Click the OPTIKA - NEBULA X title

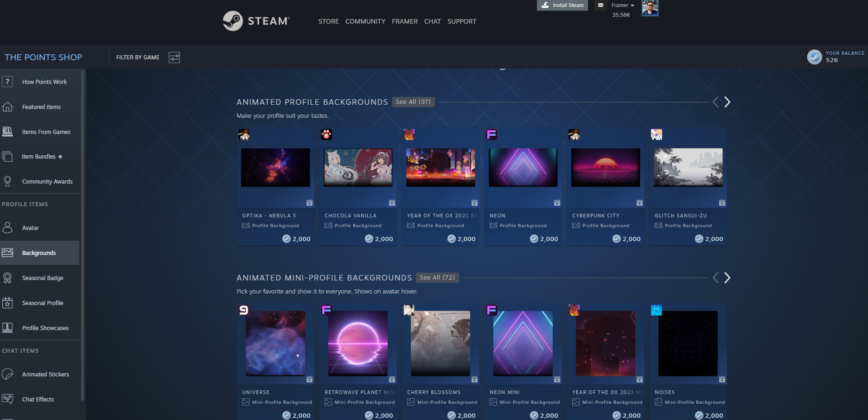[269, 216]
